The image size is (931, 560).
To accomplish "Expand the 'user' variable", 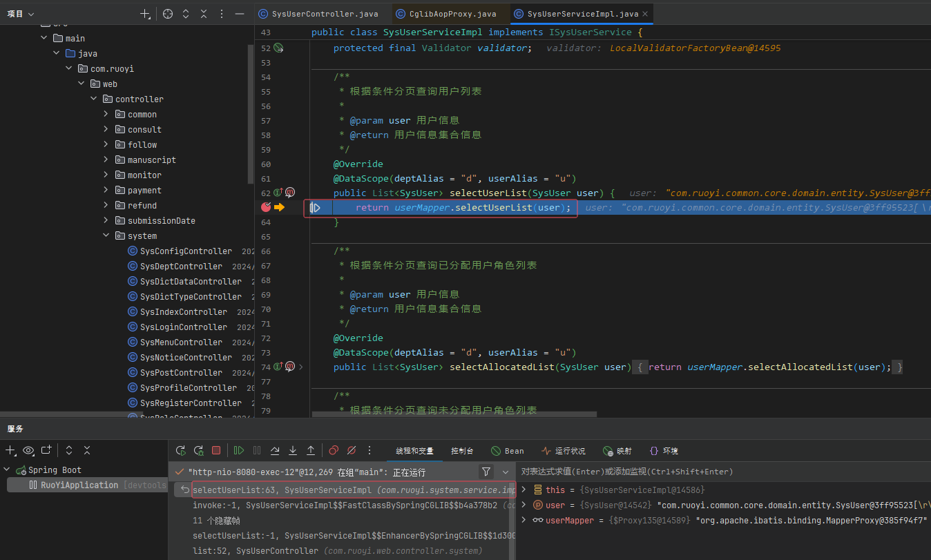I will coord(524,505).
